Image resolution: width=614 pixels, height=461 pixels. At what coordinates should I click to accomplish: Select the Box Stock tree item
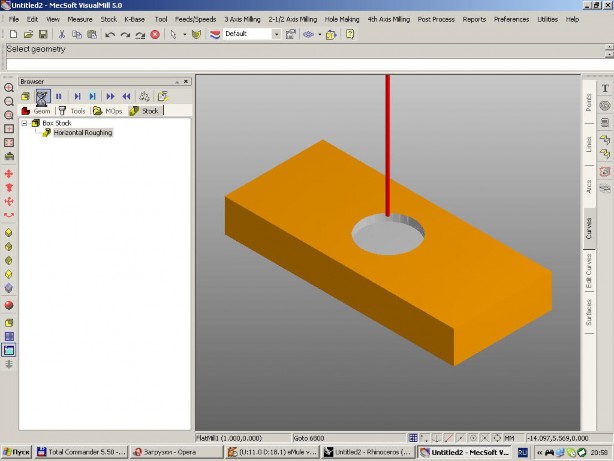pyautogui.click(x=57, y=123)
